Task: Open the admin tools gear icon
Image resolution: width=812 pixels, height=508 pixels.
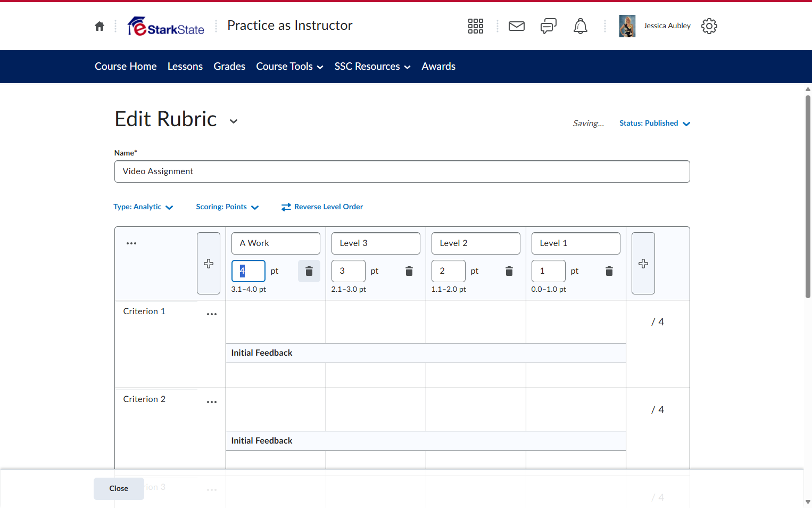Action: coord(709,26)
